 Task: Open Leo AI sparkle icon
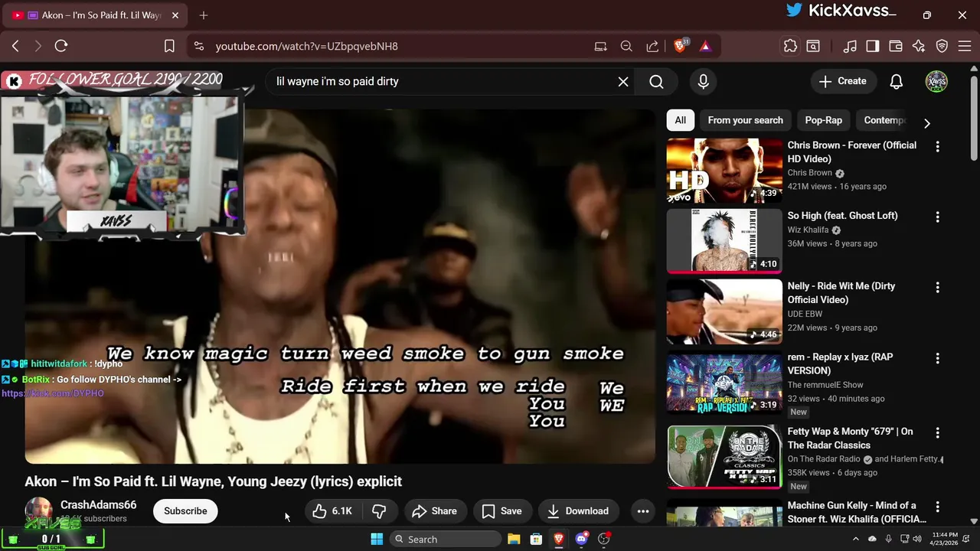(x=919, y=46)
